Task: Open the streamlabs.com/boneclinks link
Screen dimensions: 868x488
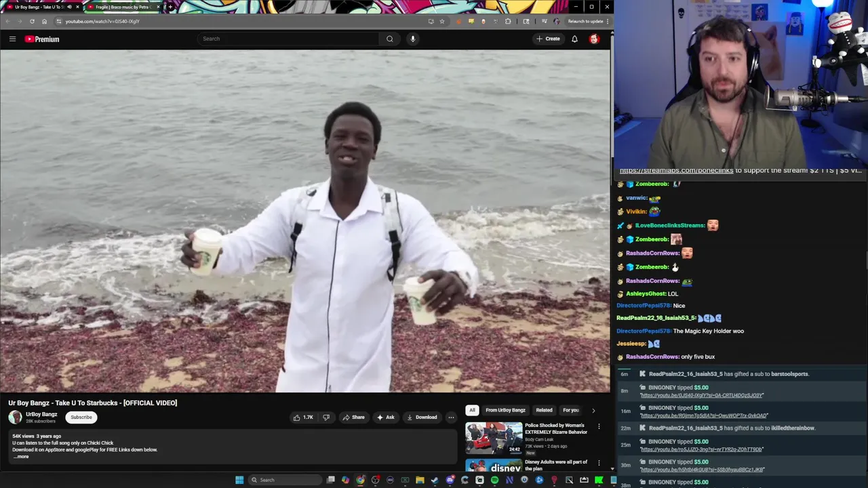Action: coord(676,170)
